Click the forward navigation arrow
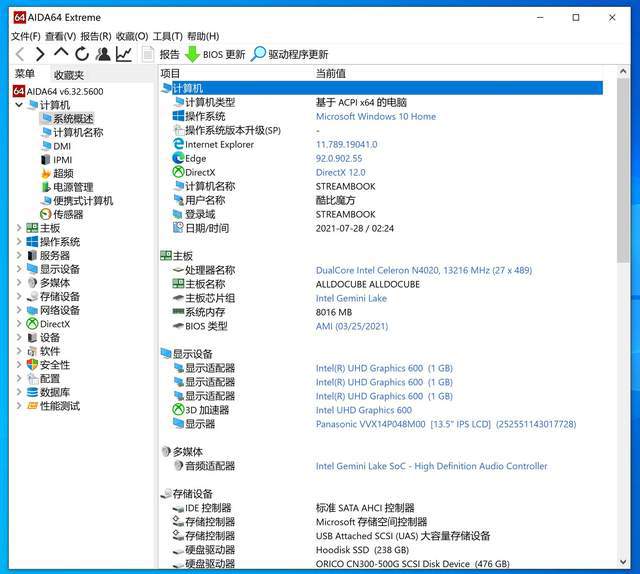Viewport: 640px width, 574px height. (40, 54)
